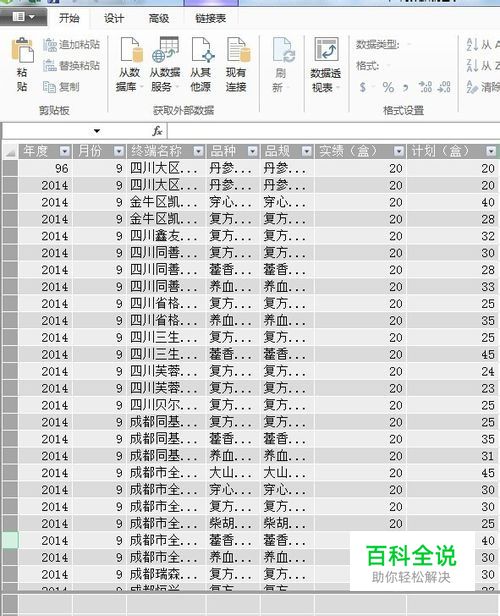
Task: Increase decimal places
Action: point(425,87)
